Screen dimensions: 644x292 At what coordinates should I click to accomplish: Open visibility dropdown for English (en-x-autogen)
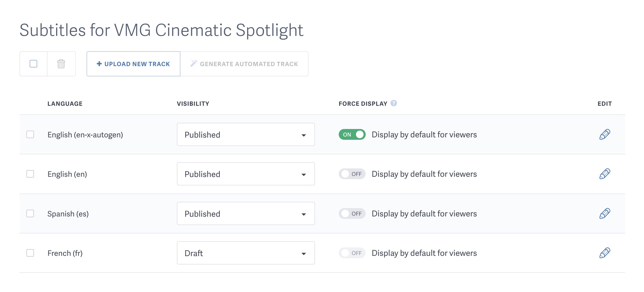(x=246, y=134)
